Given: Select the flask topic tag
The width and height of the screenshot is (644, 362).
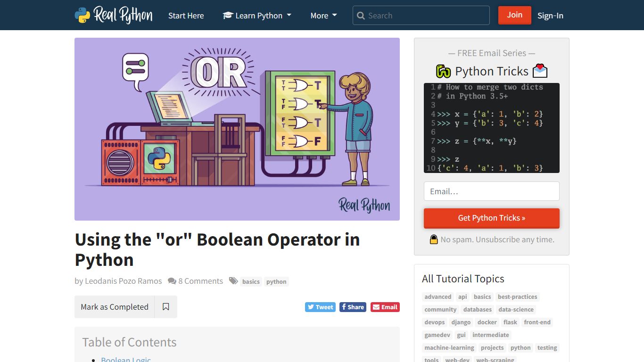Looking at the screenshot, I should 510,322.
